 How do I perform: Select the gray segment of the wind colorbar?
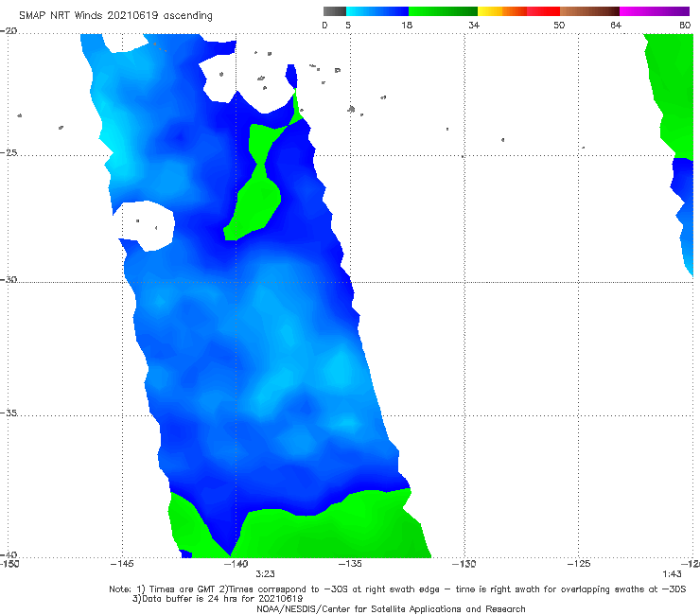pyautogui.click(x=334, y=11)
